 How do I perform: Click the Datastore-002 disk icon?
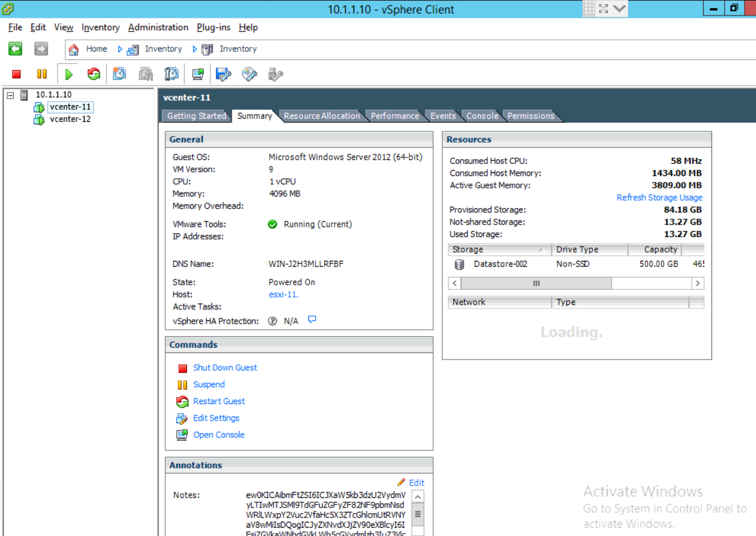458,264
